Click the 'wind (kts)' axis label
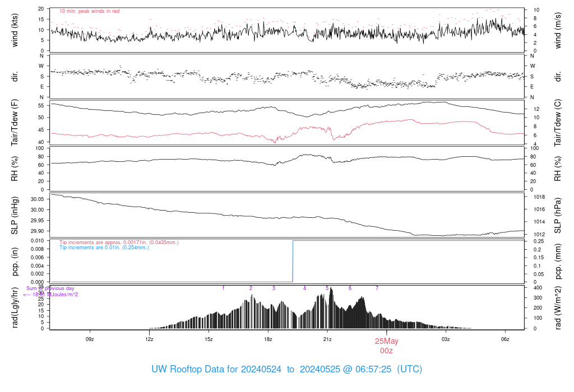The width and height of the screenshot is (574, 392). tap(15, 30)
